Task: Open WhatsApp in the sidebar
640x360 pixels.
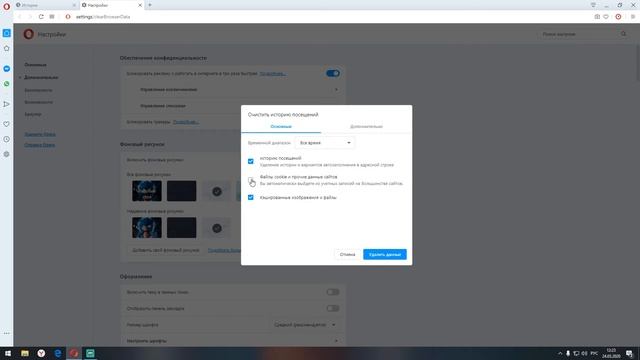Action: (7, 84)
